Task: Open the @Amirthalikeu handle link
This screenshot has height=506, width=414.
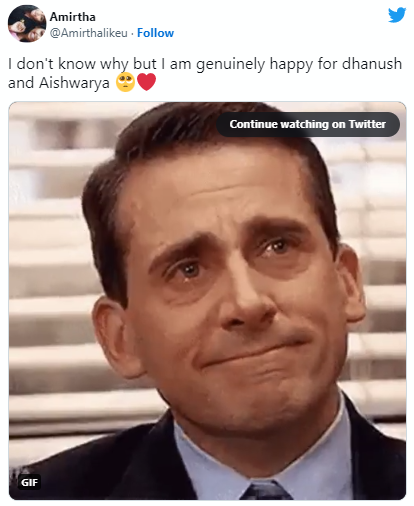Action: (89, 33)
